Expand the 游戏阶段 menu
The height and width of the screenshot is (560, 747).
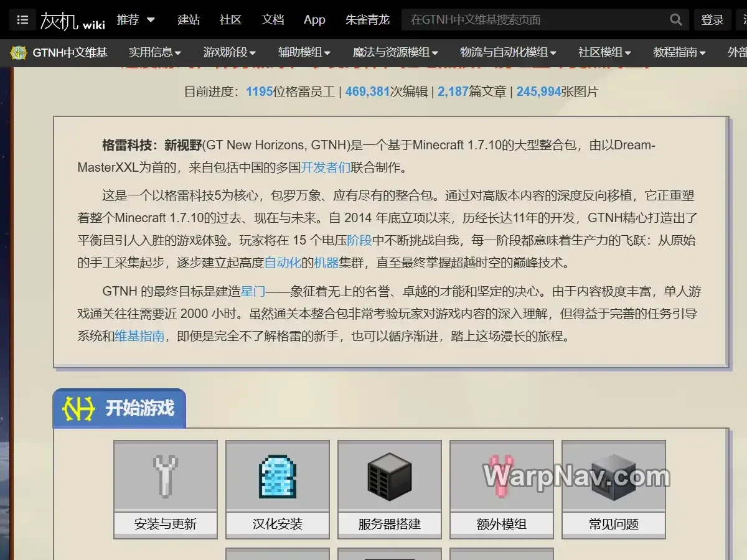[x=230, y=53]
